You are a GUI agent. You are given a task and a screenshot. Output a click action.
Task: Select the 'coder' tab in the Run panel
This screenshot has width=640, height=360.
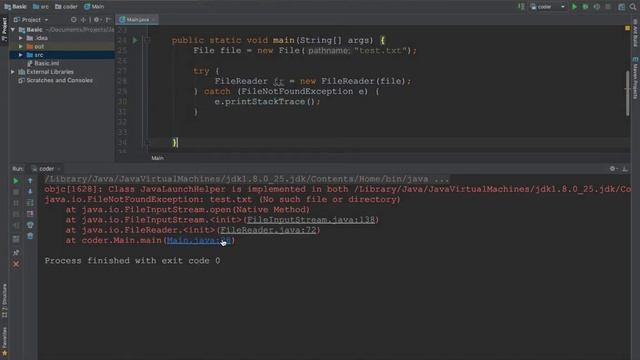[46, 169]
